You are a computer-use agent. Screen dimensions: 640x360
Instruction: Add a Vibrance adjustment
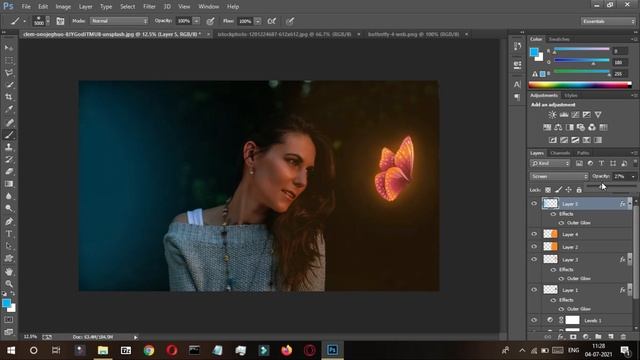coord(598,115)
